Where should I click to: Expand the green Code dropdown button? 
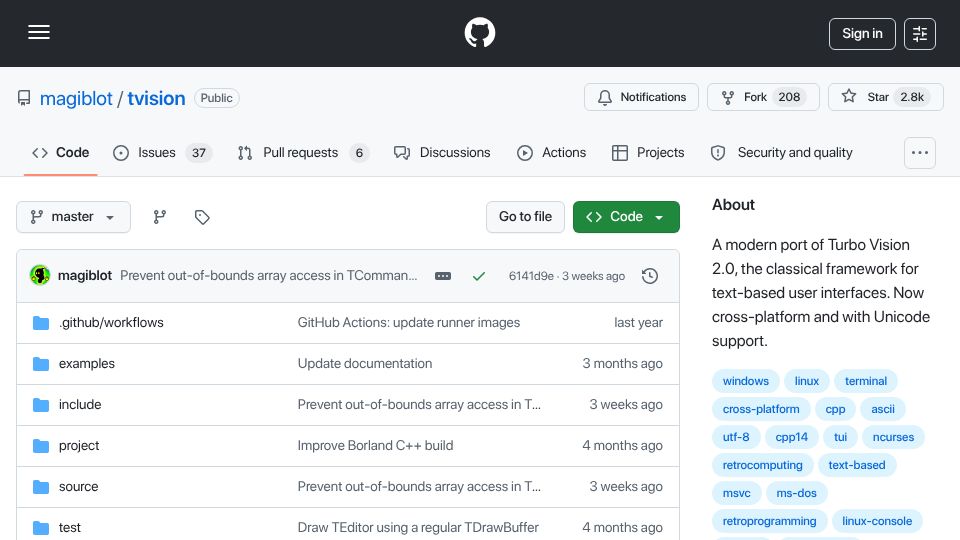pyautogui.click(x=626, y=217)
